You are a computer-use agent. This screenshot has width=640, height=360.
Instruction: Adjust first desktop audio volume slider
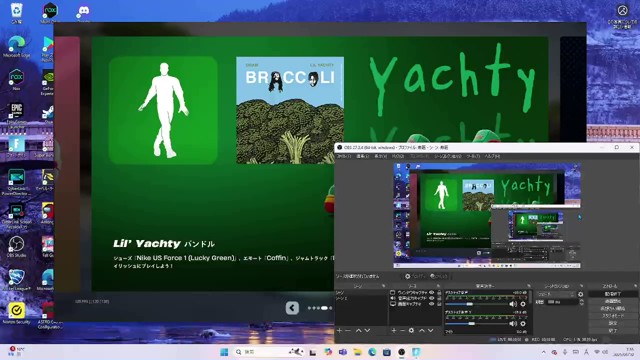[x=476, y=304]
